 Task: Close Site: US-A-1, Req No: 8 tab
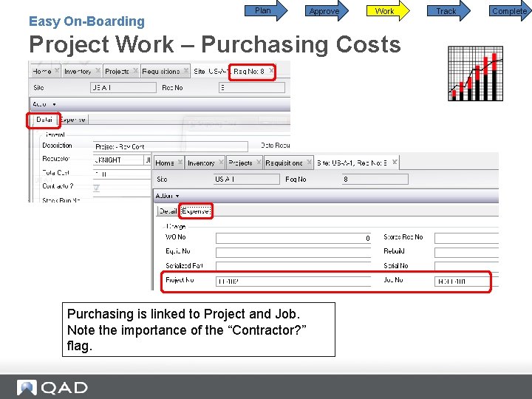point(395,162)
